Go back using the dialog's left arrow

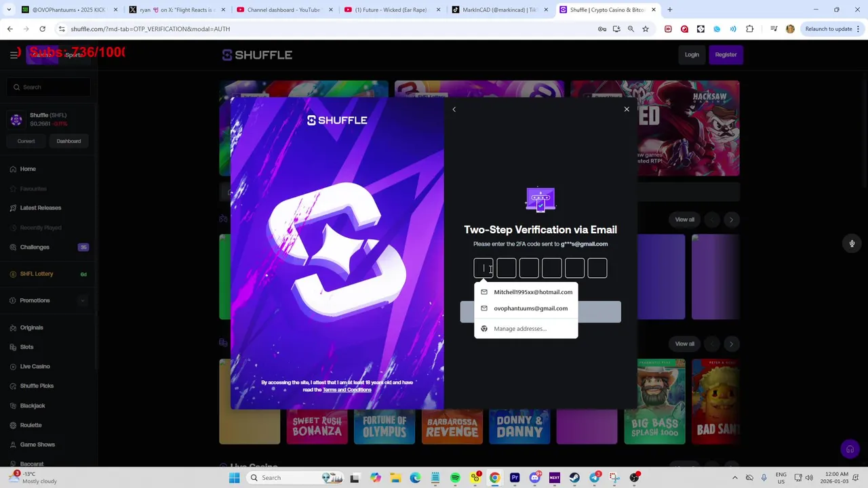click(x=454, y=109)
